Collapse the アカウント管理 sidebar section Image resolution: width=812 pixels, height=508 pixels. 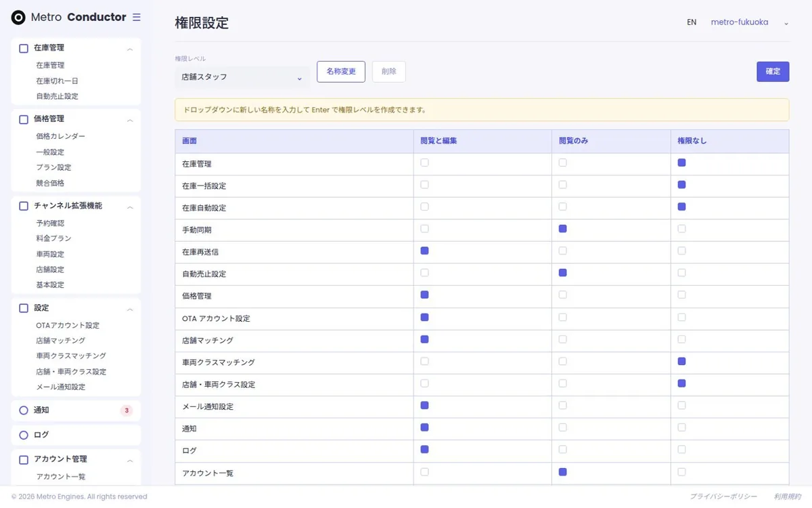[130, 461]
